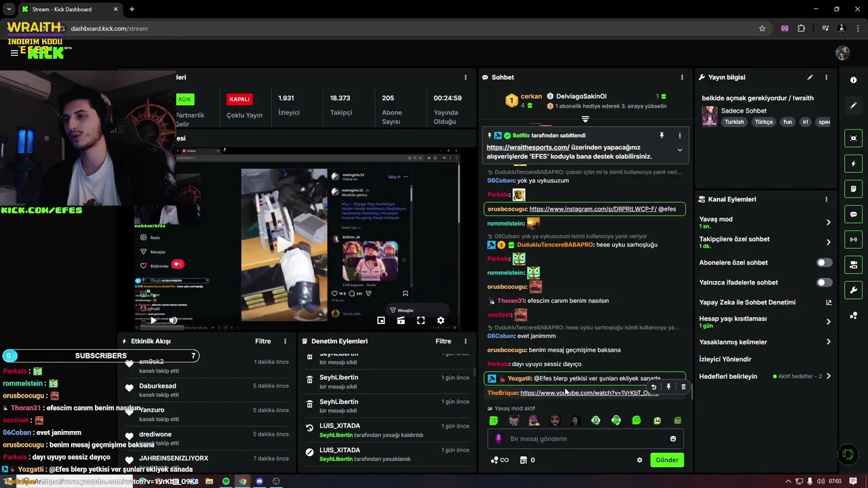Select the pencil edit icon in the right sidebar
This screenshot has height=488, width=868.
pyautogui.click(x=853, y=106)
